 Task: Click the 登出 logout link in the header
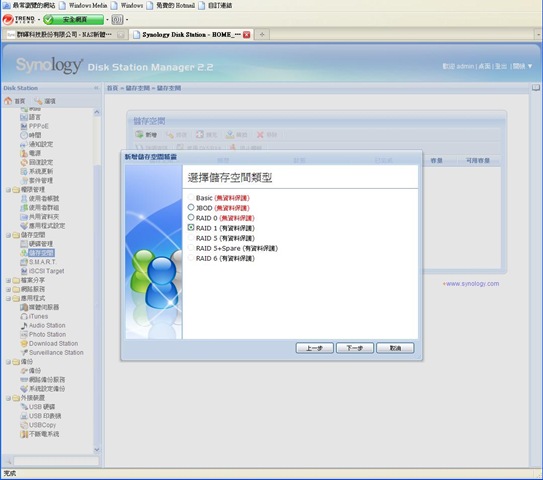(x=501, y=66)
